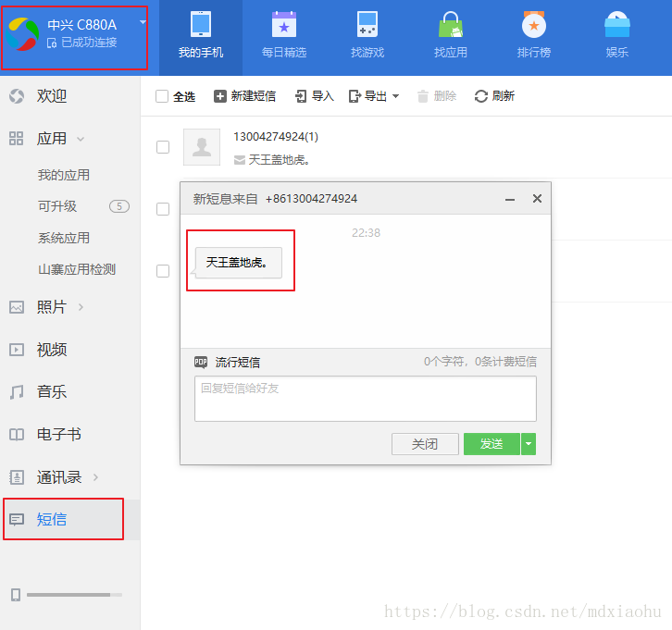Select the 短信 sidebar label
672x630 pixels.
(x=52, y=519)
